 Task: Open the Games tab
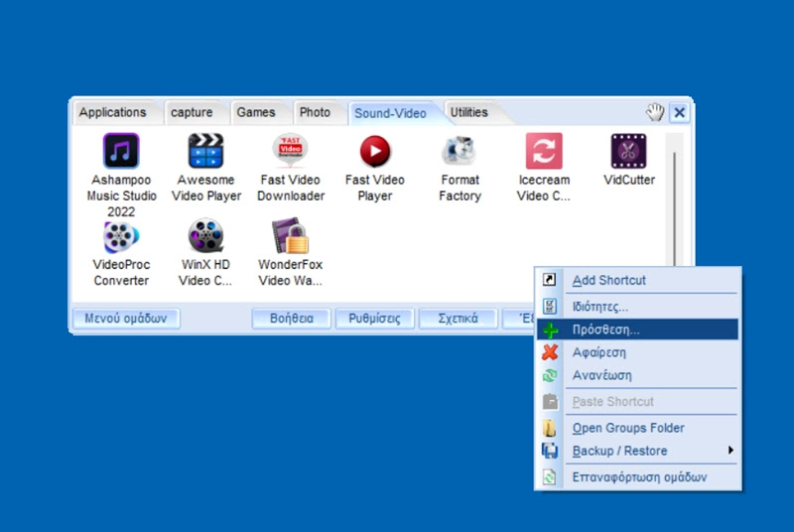point(256,112)
